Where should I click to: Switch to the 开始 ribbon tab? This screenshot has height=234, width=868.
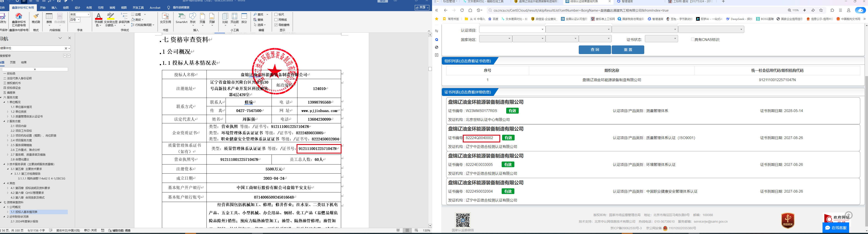coord(43,7)
